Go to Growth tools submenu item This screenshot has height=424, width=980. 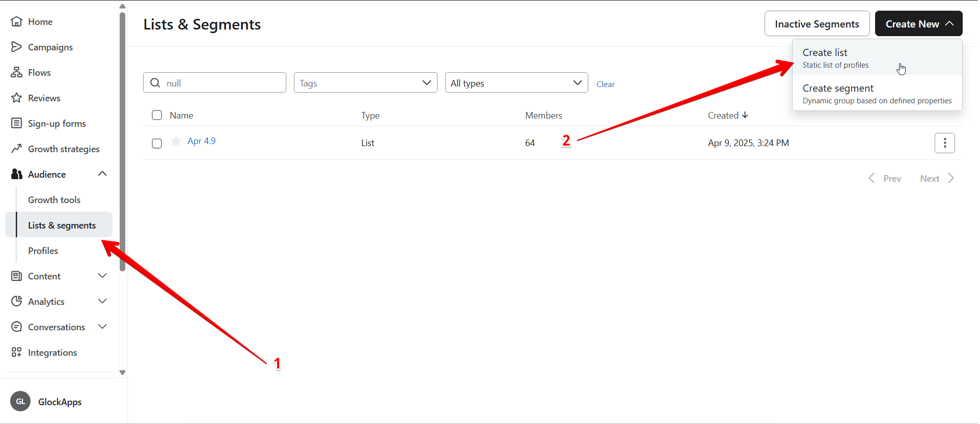54,200
